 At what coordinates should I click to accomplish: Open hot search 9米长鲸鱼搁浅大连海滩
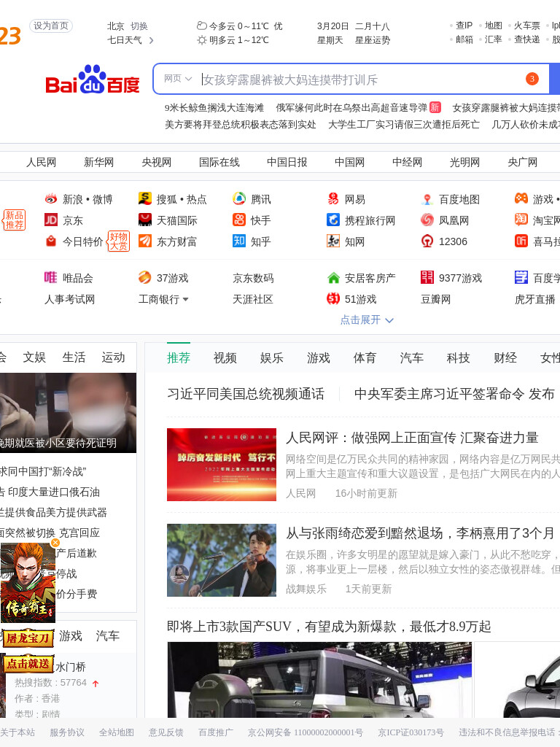pyautogui.click(x=214, y=108)
